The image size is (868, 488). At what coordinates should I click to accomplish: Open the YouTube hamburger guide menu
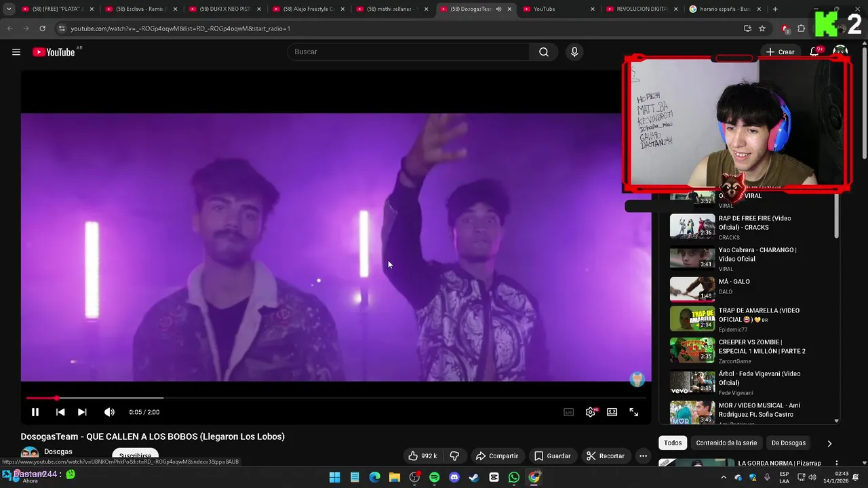(x=16, y=52)
